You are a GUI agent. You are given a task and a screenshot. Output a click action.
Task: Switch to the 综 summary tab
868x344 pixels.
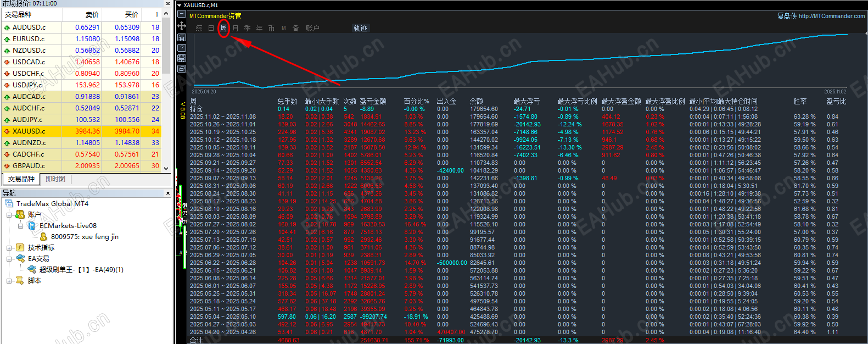199,28
